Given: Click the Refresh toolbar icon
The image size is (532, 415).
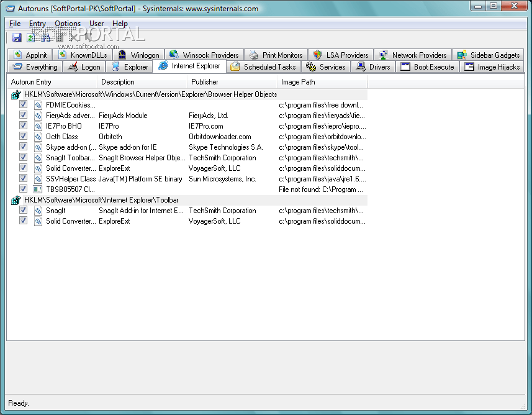Looking at the screenshot, I should click(x=31, y=37).
